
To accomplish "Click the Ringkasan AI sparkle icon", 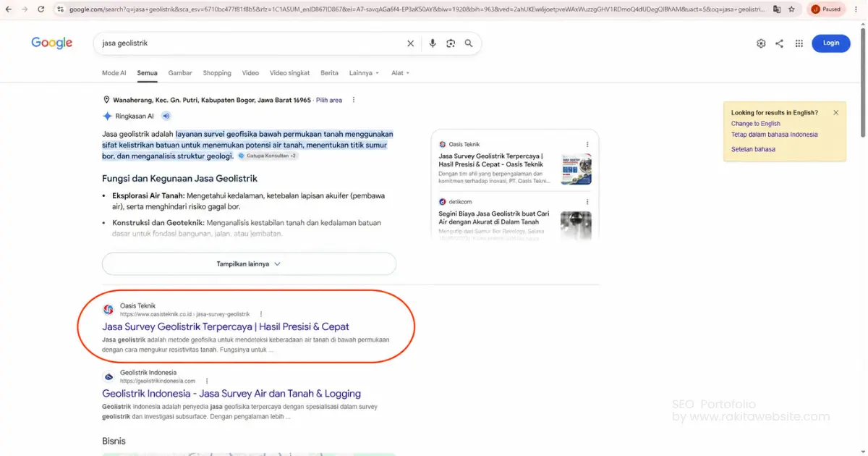I will [x=107, y=116].
